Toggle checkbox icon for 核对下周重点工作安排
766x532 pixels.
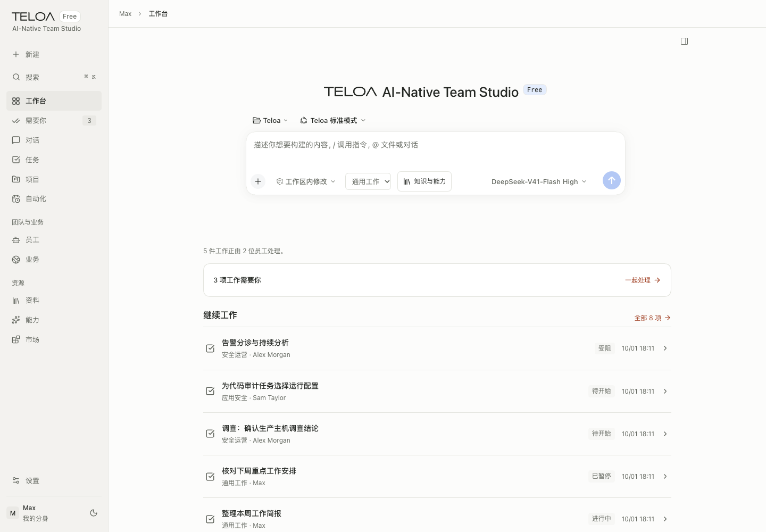(210, 476)
